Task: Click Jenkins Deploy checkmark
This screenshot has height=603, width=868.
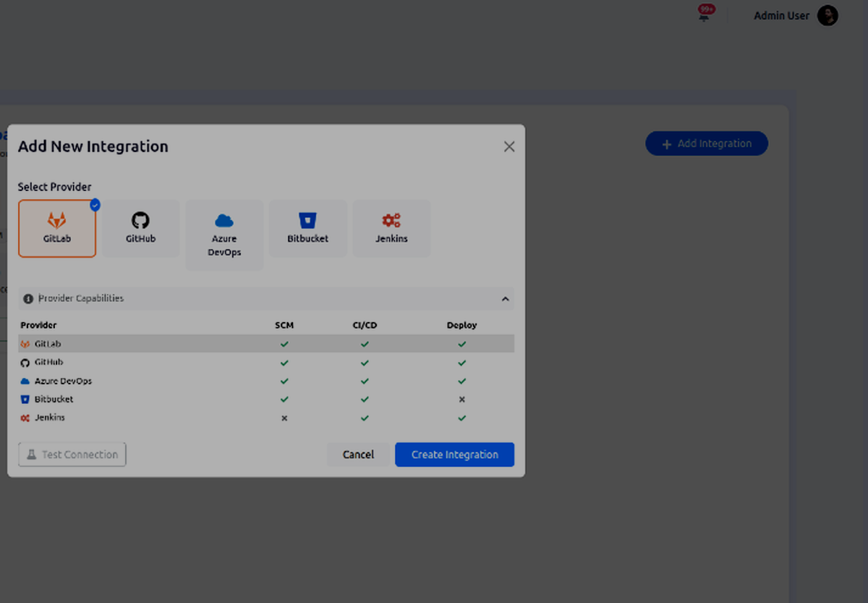Action: pyautogui.click(x=461, y=418)
